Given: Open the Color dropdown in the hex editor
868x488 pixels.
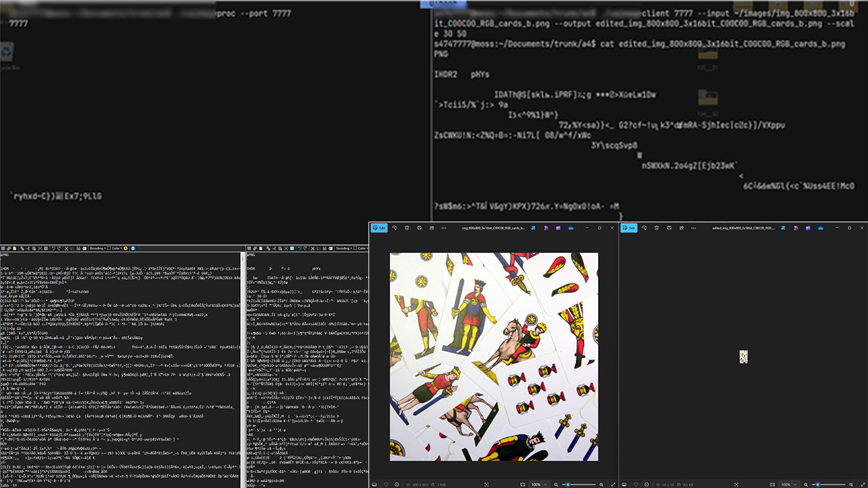Looking at the screenshot, I should [x=117, y=248].
